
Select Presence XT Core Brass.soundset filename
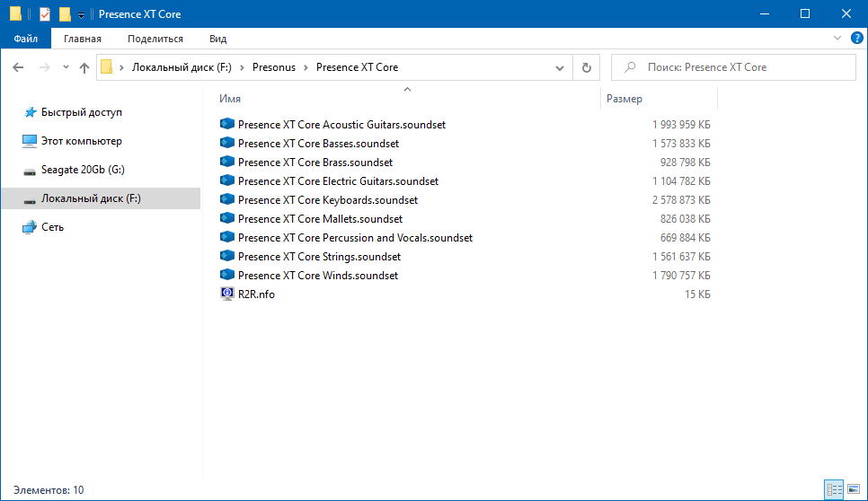click(x=315, y=162)
